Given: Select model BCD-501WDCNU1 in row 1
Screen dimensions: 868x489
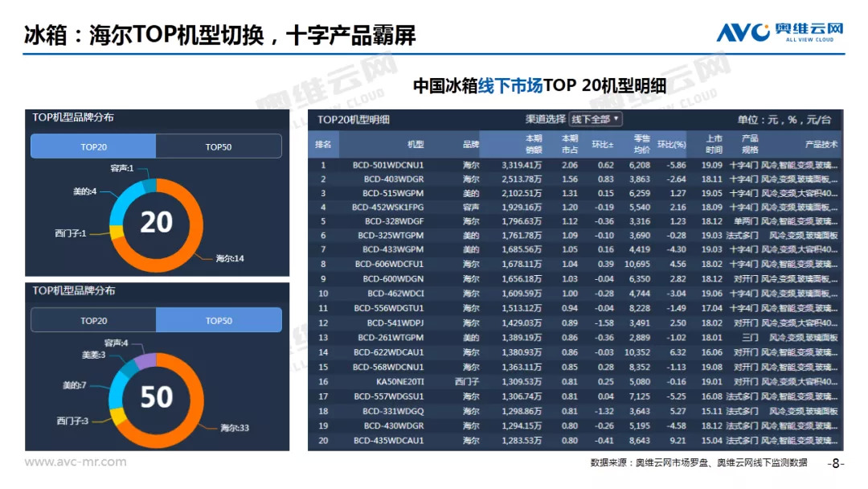Looking at the screenshot, I should point(388,165).
